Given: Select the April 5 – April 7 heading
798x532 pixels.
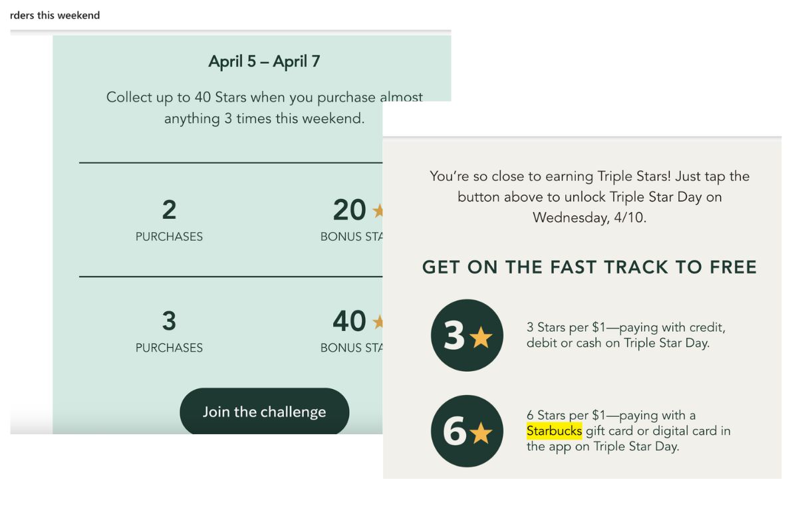Looking at the screenshot, I should pos(264,61).
